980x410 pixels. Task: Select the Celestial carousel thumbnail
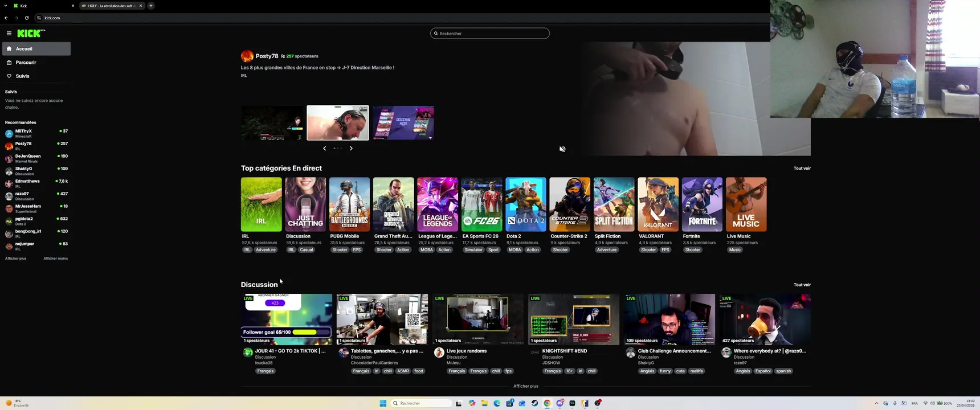(403, 123)
